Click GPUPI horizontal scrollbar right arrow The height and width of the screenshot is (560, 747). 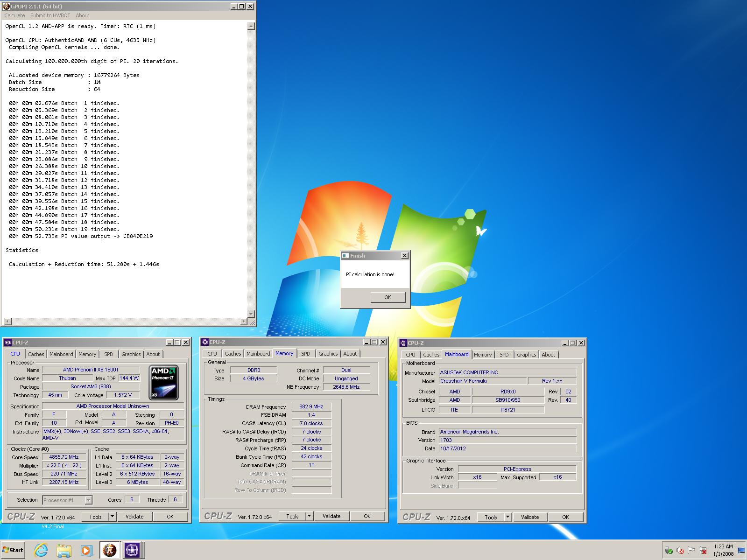tap(243, 322)
